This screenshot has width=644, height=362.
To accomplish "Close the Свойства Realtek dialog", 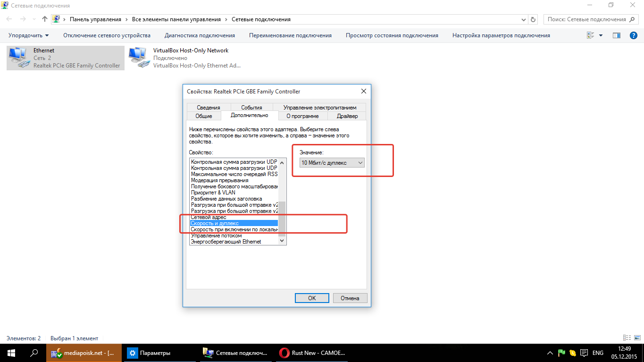I will pos(363,91).
